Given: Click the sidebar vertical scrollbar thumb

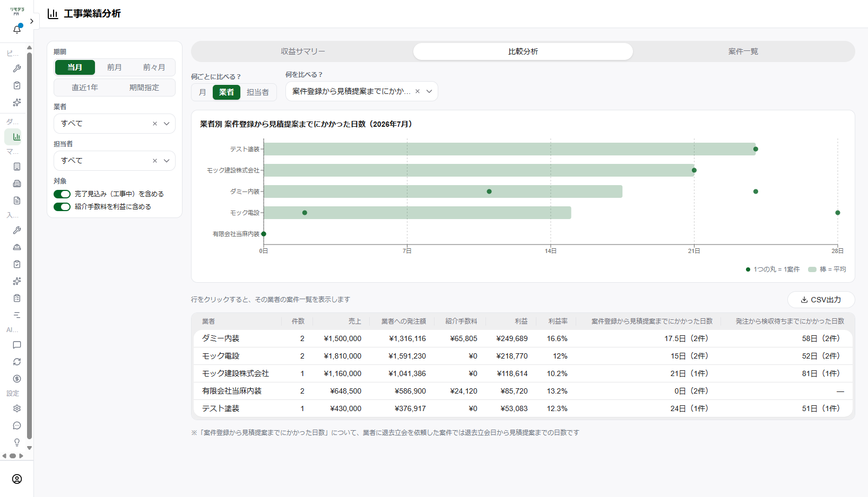Looking at the screenshot, I should (29, 246).
